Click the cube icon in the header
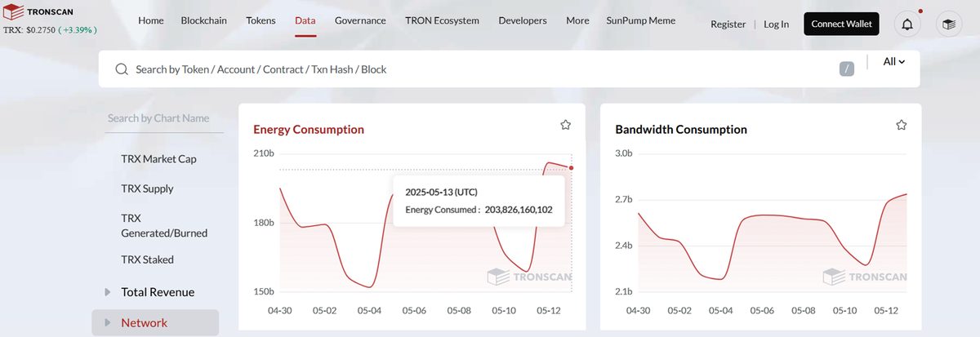Image resolution: width=980 pixels, height=337 pixels. (x=949, y=24)
